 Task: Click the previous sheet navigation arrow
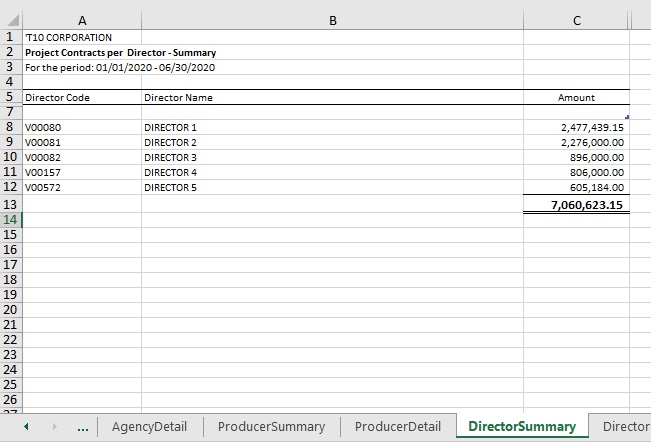26,427
